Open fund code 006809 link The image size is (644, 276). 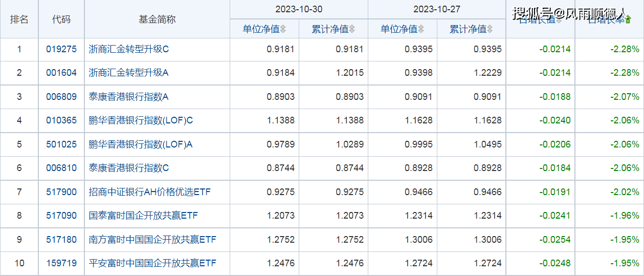(61, 97)
